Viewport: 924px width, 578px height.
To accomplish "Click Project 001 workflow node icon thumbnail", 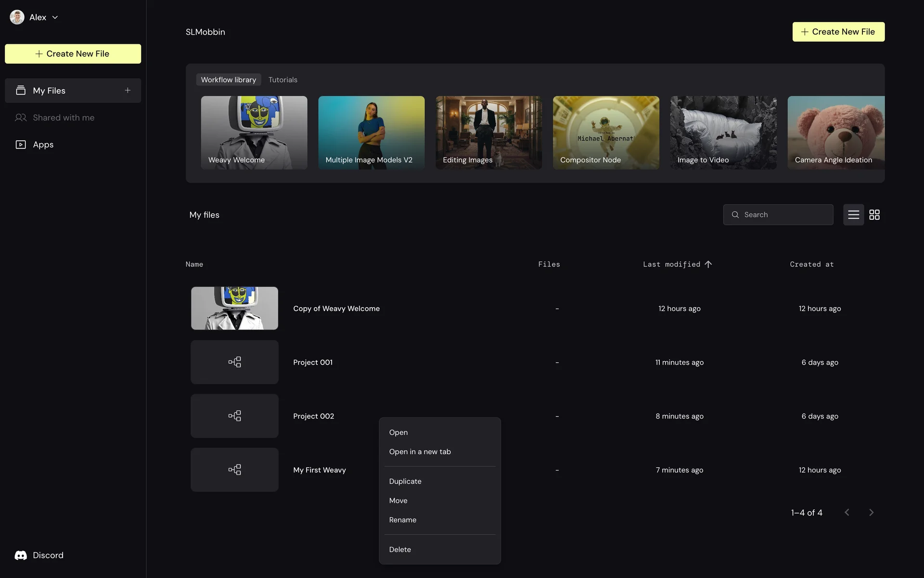I will coord(234,362).
